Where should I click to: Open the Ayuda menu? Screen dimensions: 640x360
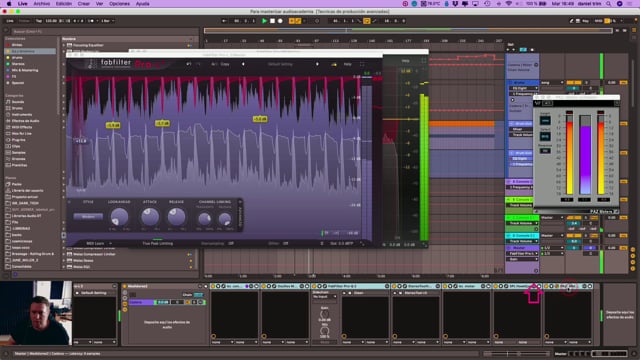pos(142,4)
